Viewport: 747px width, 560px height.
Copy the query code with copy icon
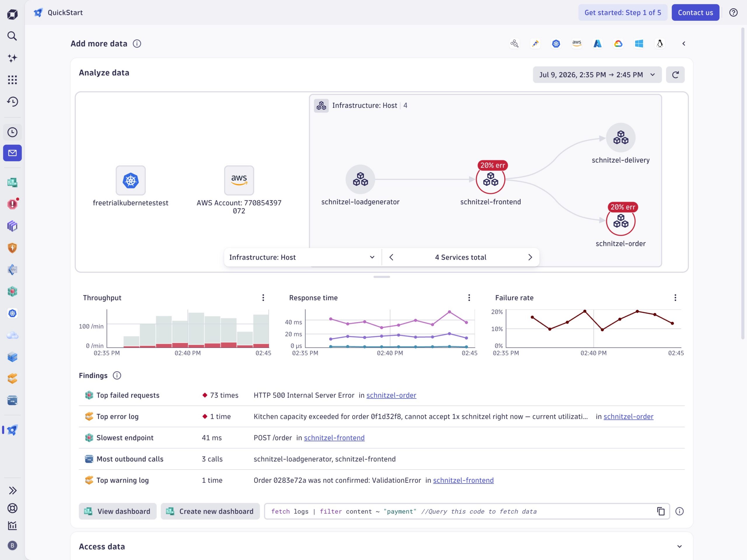coord(661,511)
